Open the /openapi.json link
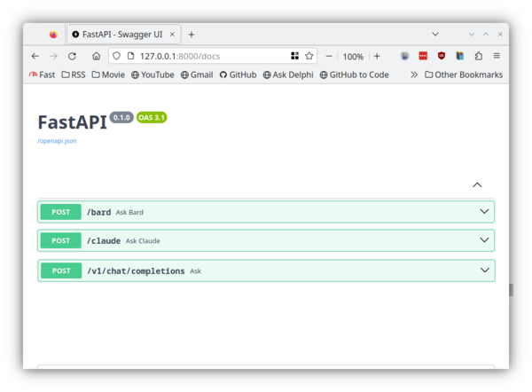Screen dimensions: 532x392 [x=57, y=141]
